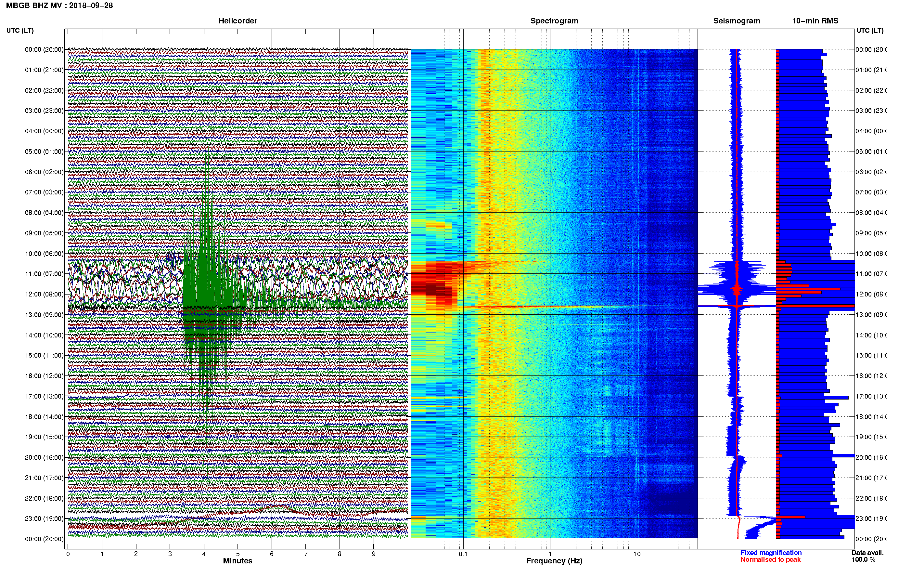Viewport: 924px width, 578px height.
Task: Click the left time label '12:00 (08:00)'
Action: coord(44,294)
